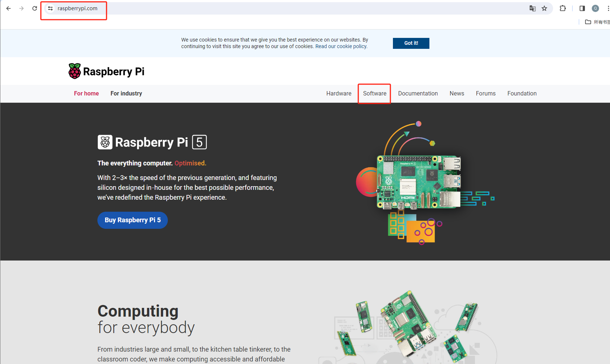Read the cookie policy link
This screenshot has width=610, height=364.
point(352,46)
